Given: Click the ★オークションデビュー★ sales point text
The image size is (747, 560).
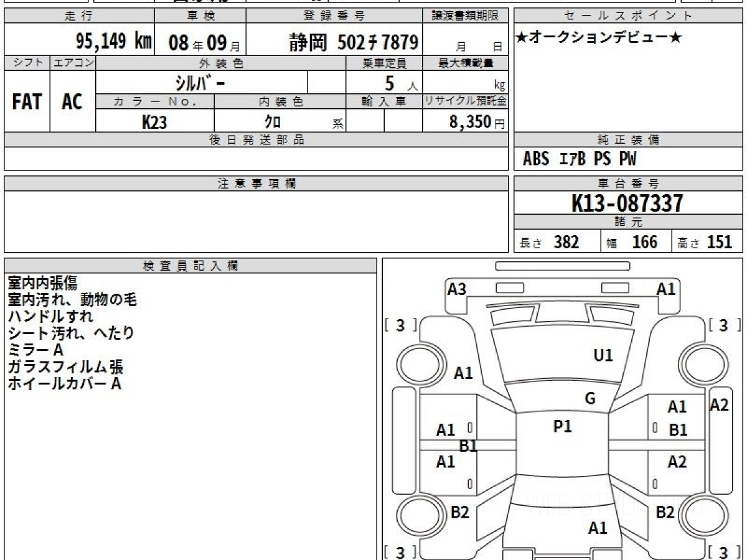Looking at the screenshot, I should (599, 39).
